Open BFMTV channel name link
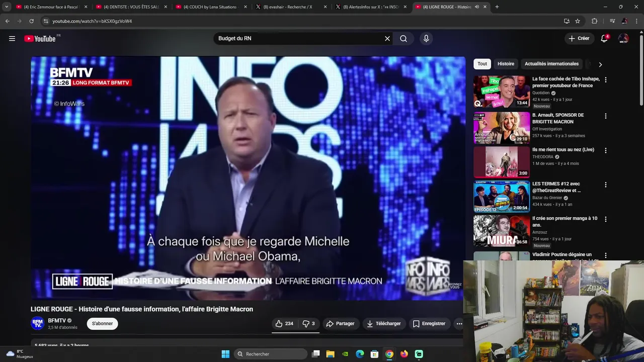Image resolution: width=644 pixels, height=362 pixels. (x=57, y=320)
